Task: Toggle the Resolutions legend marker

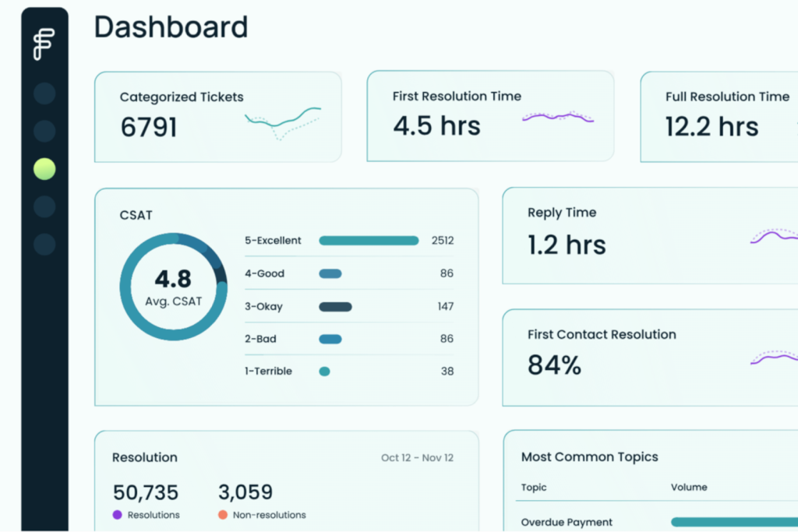Action: pos(119,515)
